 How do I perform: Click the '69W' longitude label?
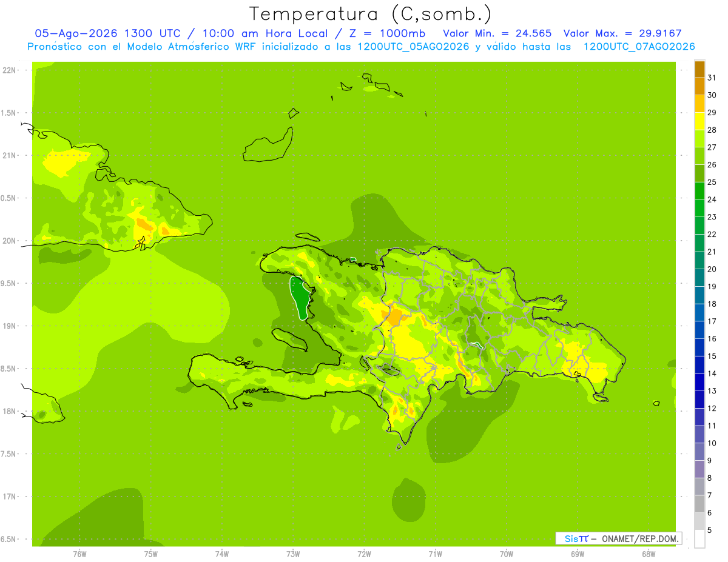coord(578,554)
